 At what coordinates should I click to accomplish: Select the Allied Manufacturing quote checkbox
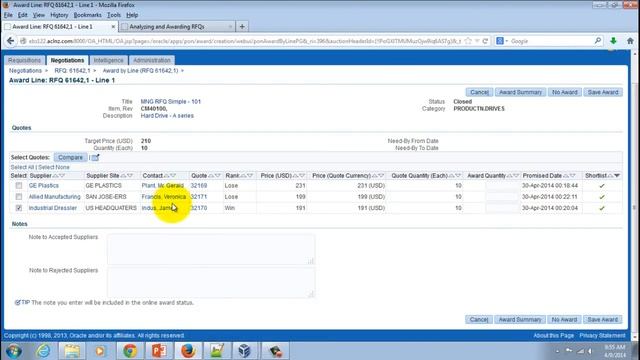pos(19,197)
